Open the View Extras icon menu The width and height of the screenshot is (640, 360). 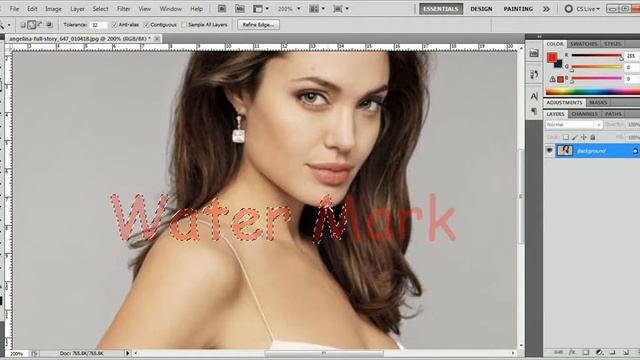pyautogui.click(x=261, y=9)
